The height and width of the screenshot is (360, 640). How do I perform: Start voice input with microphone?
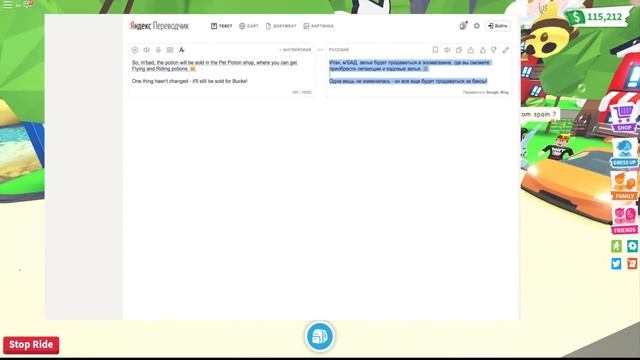[158, 50]
